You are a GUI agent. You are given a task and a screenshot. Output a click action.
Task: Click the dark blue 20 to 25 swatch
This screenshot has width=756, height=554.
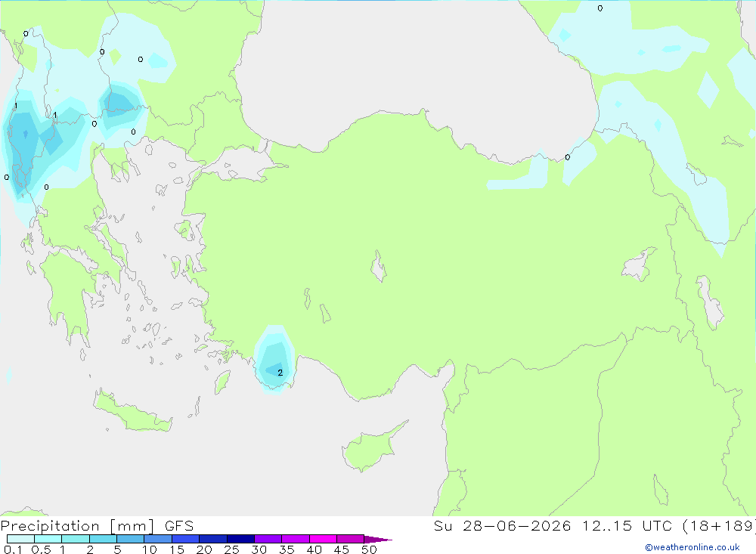[213, 539]
